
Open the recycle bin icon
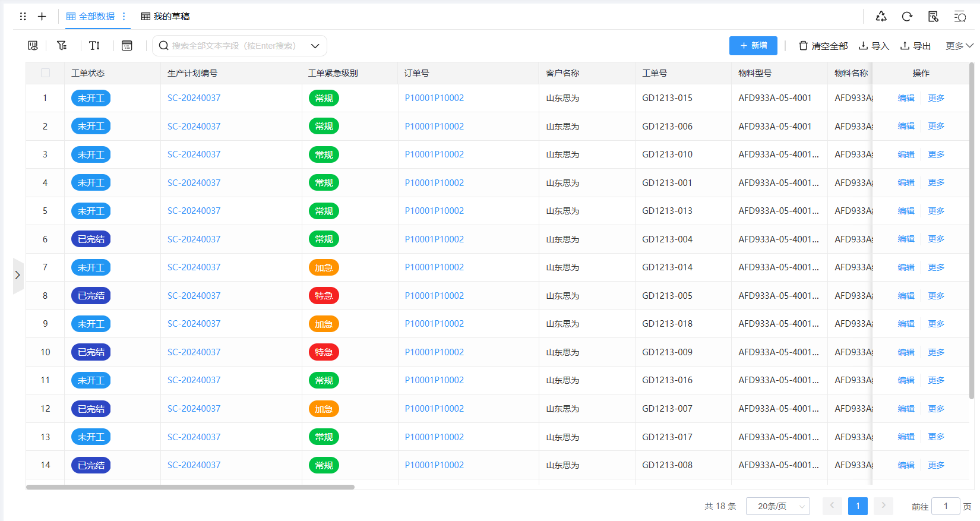(881, 17)
